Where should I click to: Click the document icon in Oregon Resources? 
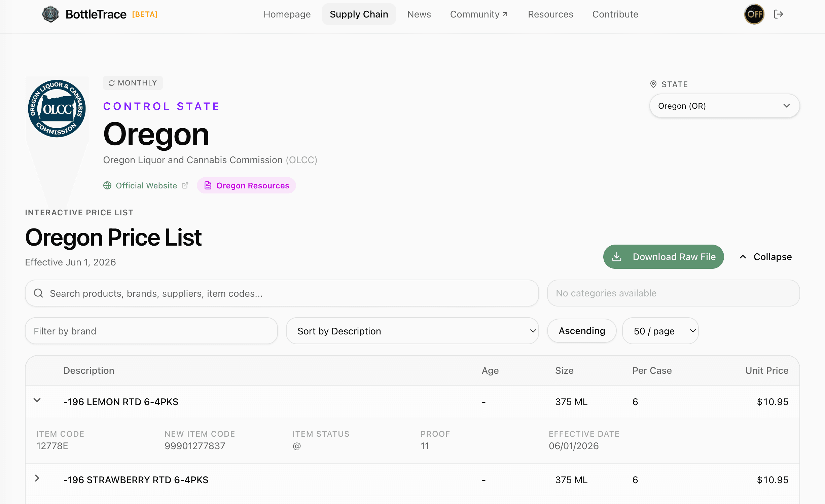click(208, 186)
